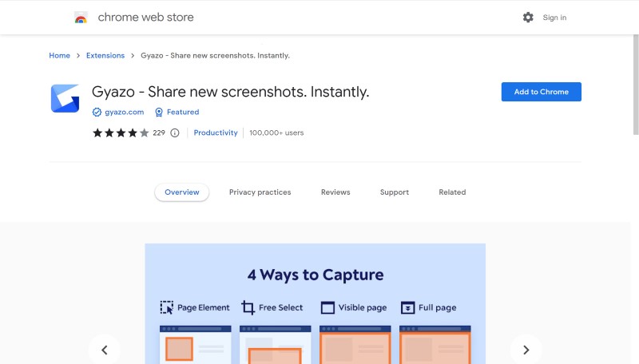
Task: Open the Extensions breadcrumb link
Action: (105, 55)
